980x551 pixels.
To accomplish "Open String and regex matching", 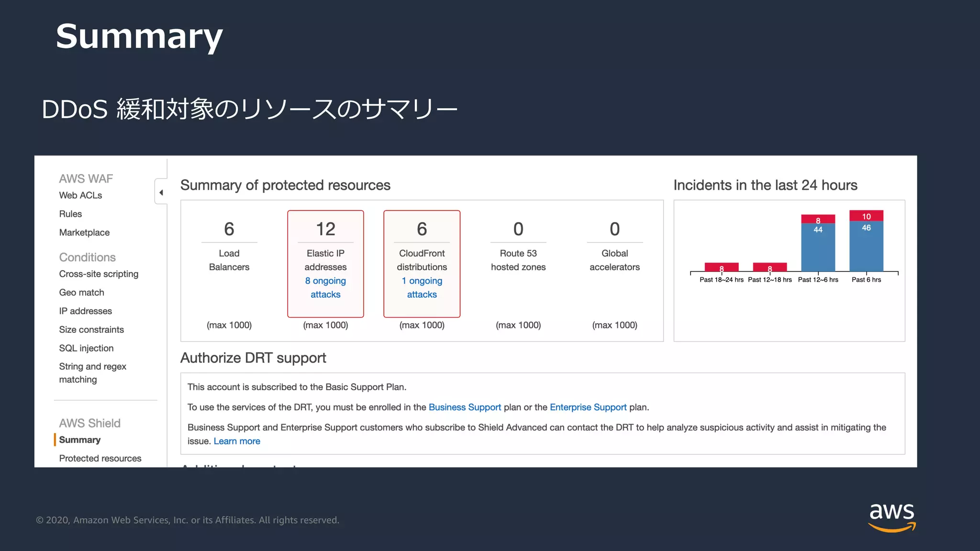I will pyautogui.click(x=92, y=373).
